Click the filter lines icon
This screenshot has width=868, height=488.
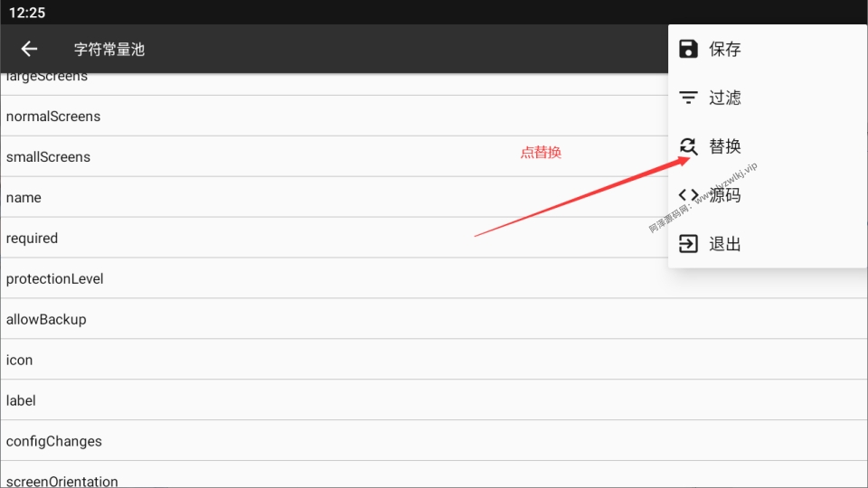pos(688,98)
